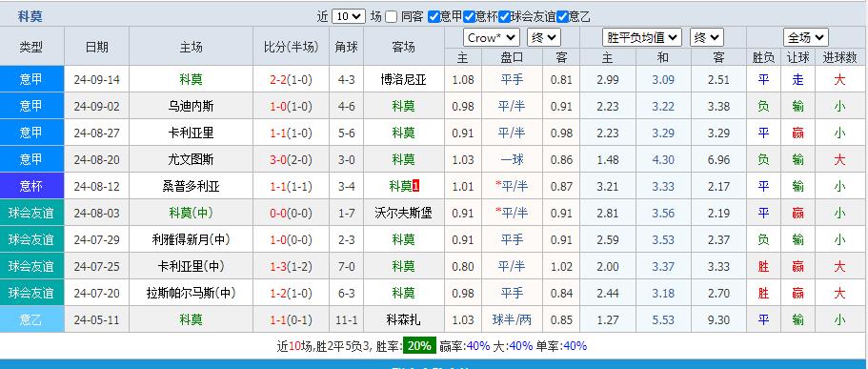Click the 类型 column header
The width and height of the screenshot is (868, 369).
coord(31,47)
